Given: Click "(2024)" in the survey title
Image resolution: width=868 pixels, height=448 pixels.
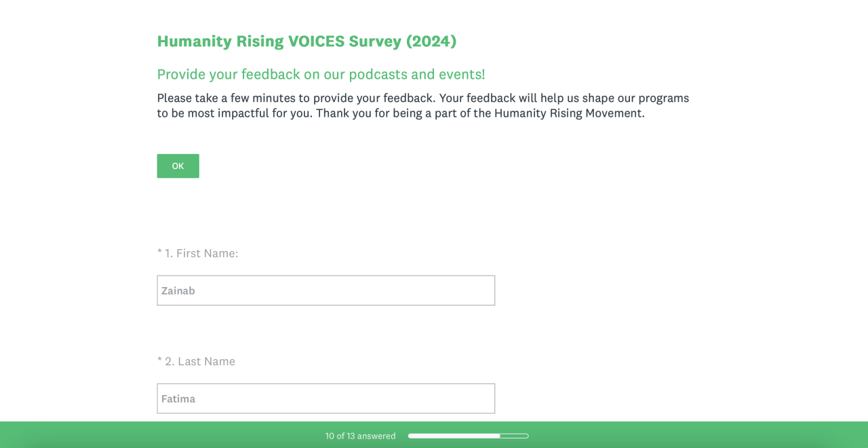Looking at the screenshot, I should pos(431,41).
